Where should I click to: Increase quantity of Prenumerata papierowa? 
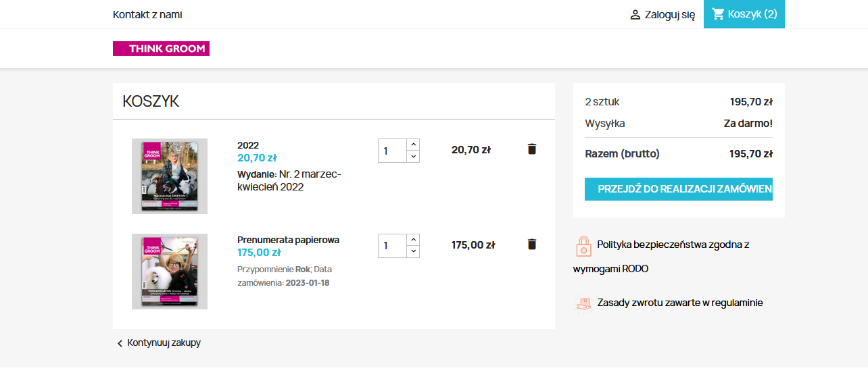[413, 240]
